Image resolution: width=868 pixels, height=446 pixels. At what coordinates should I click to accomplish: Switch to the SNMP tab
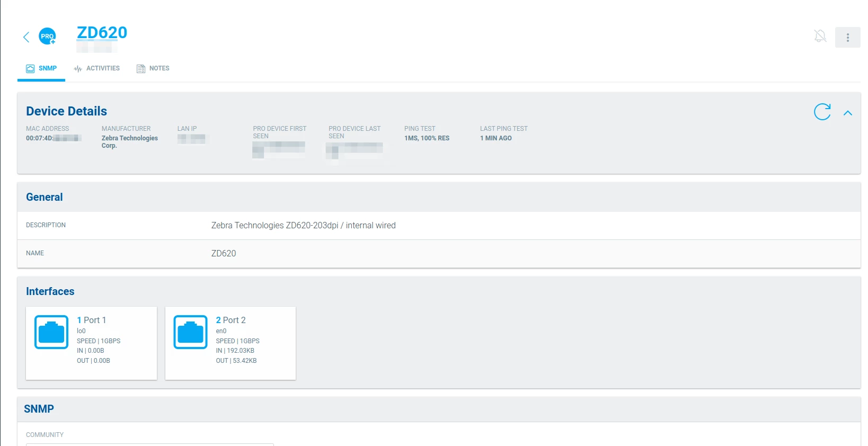(41, 68)
